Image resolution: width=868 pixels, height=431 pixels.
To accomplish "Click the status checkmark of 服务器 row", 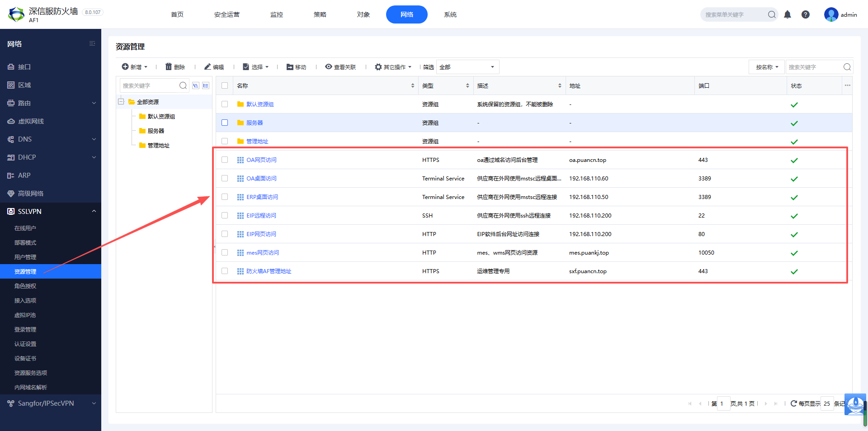I will [x=794, y=123].
